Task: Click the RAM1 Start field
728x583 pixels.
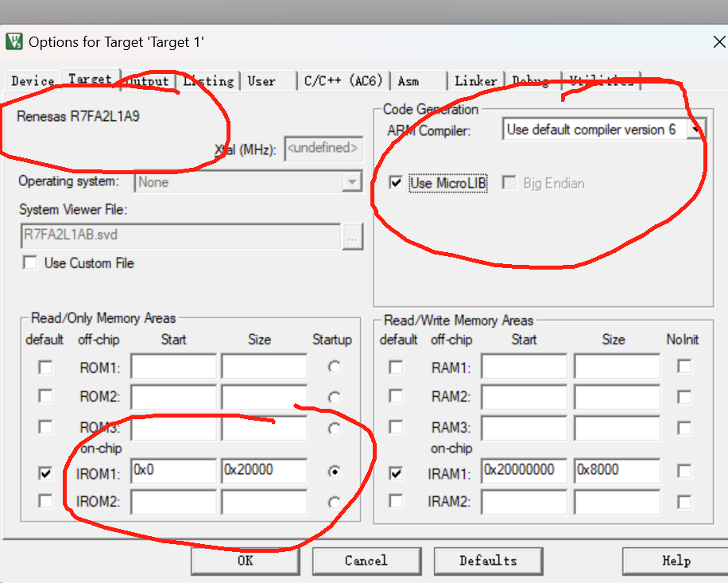Action: pos(525,367)
